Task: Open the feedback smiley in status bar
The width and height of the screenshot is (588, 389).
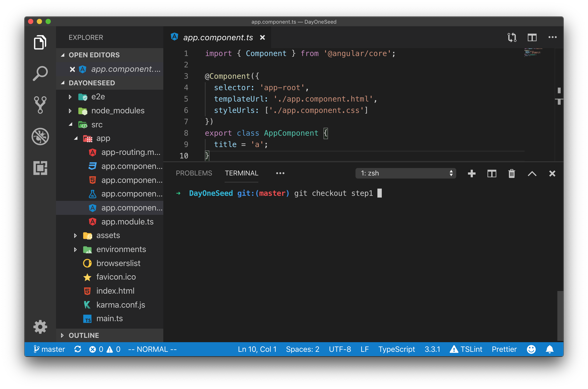Action: point(531,349)
